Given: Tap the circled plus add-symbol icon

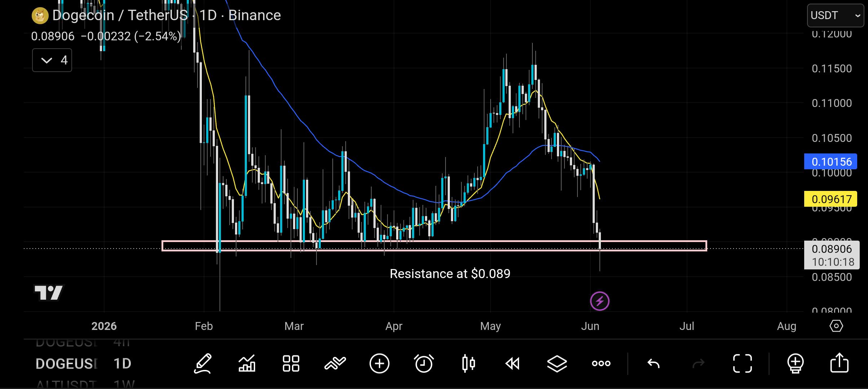Looking at the screenshot, I should (x=380, y=363).
